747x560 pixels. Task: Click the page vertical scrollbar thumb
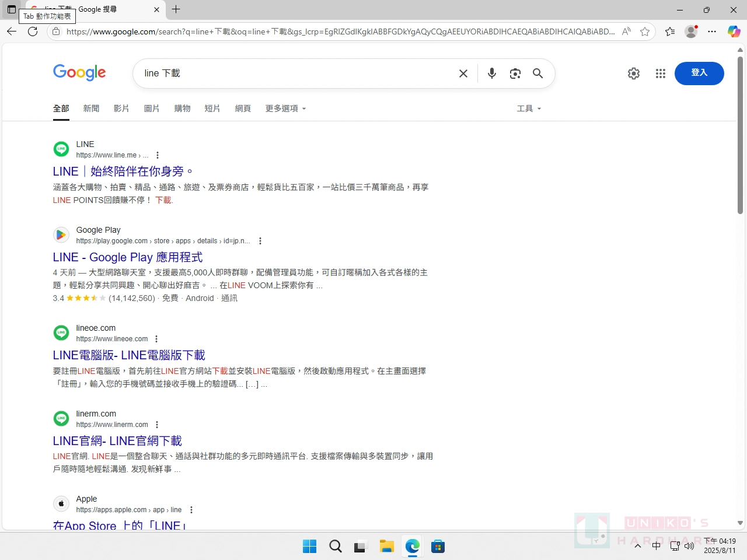coord(740,135)
